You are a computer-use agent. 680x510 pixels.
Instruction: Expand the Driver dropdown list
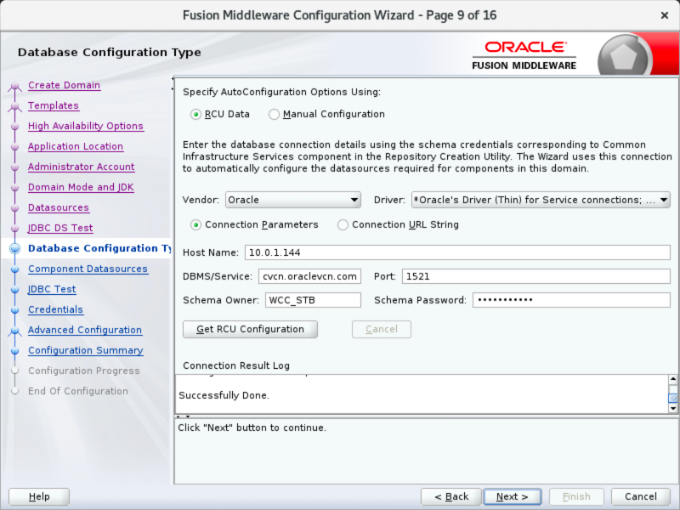tap(541, 200)
